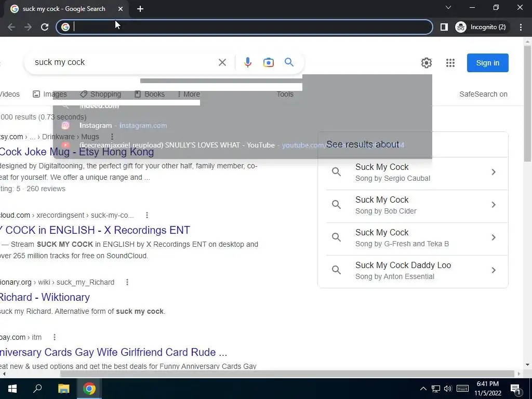Open the Google apps grid
The height and width of the screenshot is (399, 532).
450,63
